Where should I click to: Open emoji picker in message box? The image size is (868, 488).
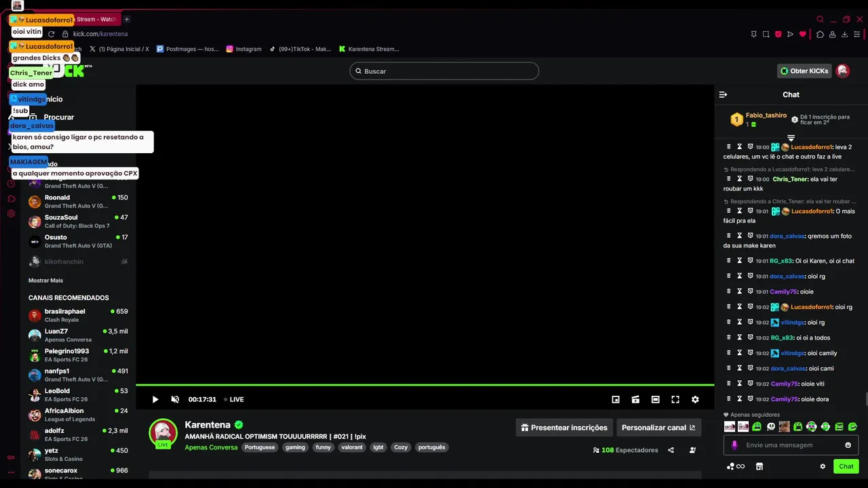click(848, 445)
